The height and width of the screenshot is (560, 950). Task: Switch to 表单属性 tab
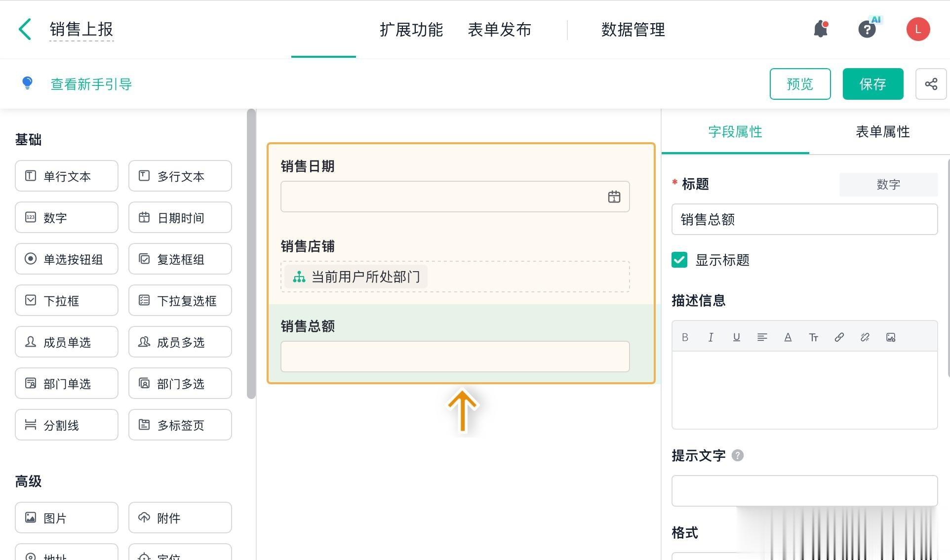pos(882,132)
